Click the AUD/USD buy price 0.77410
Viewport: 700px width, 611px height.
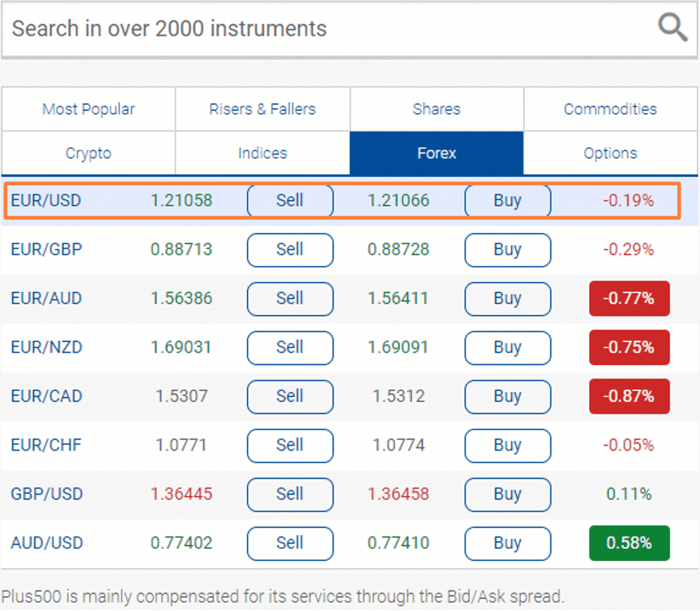click(x=399, y=543)
